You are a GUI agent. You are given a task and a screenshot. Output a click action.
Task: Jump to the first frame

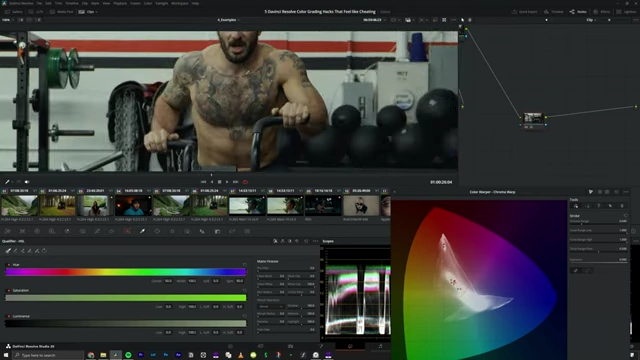point(203,182)
